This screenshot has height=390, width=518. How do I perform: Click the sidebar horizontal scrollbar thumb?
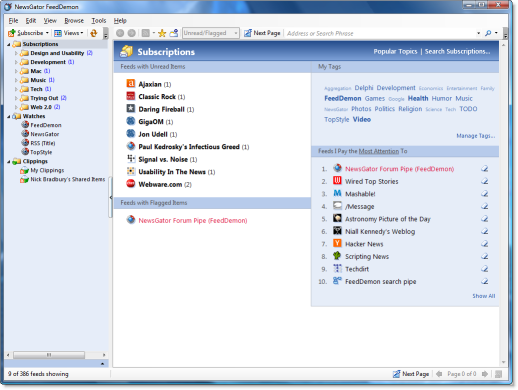[x=49, y=355]
